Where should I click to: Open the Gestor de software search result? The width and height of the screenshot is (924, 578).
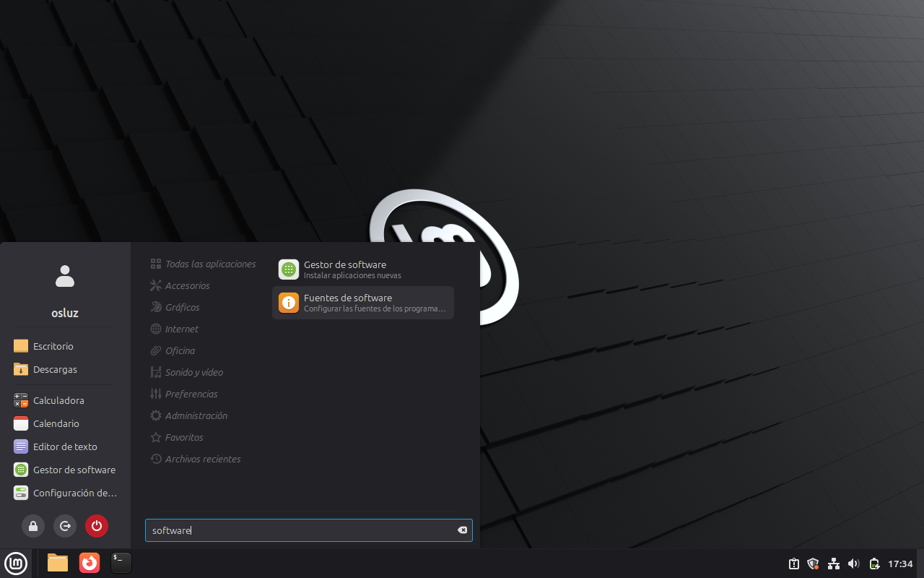click(363, 269)
